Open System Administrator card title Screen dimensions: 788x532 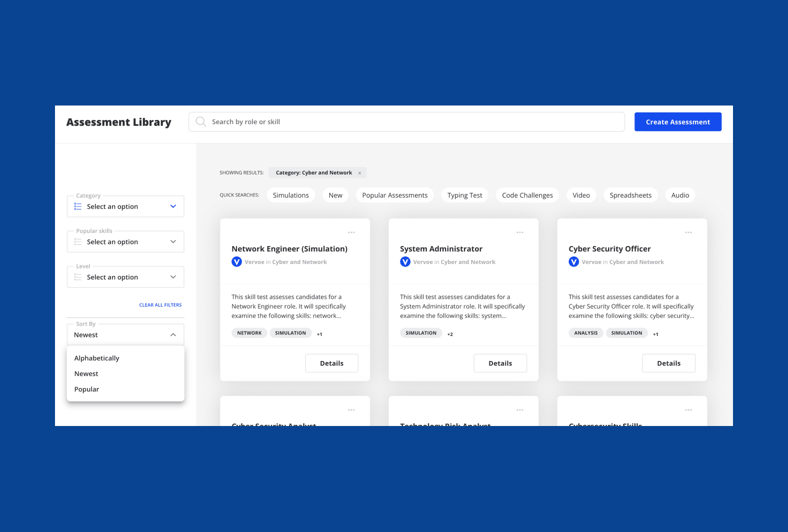pyautogui.click(x=441, y=249)
